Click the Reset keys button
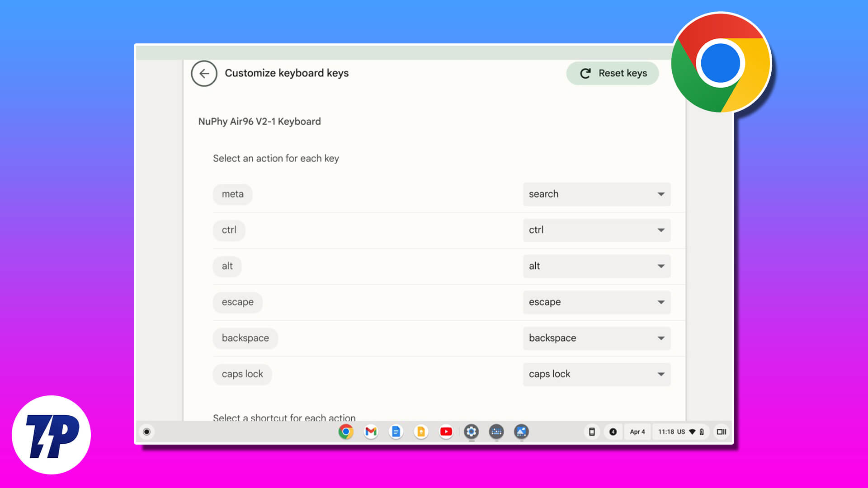This screenshot has width=868, height=488. click(613, 73)
